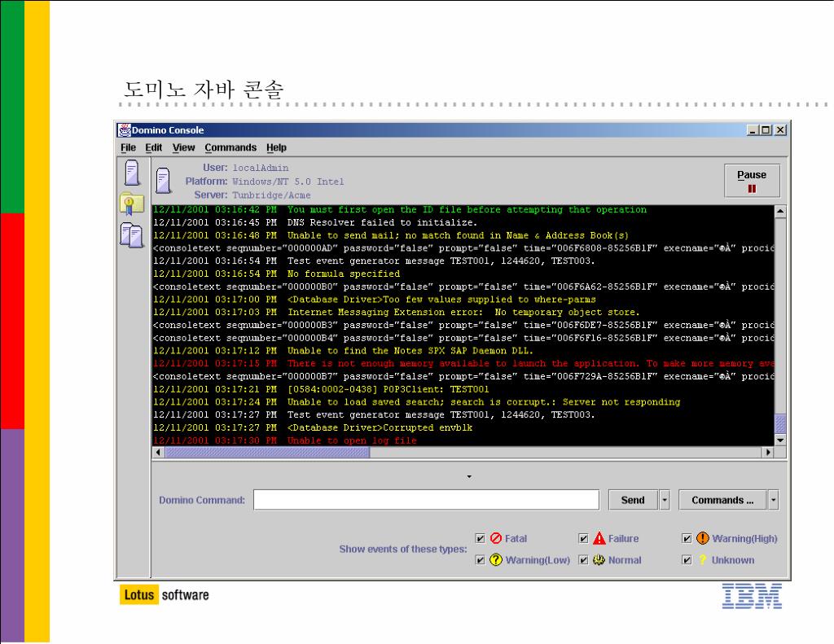The image size is (834, 644).
Task: Toggle the Fatal events checkbox
Action: pyautogui.click(x=481, y=539)
